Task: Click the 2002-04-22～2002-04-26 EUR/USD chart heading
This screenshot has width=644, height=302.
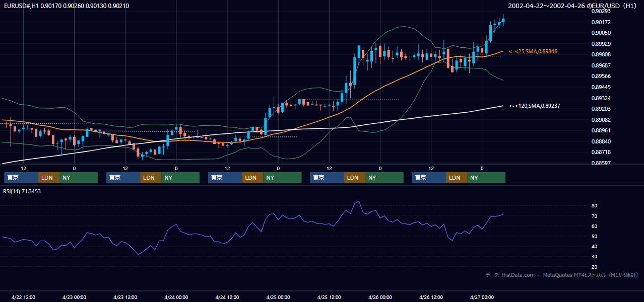Action: [x=573, y=6]
